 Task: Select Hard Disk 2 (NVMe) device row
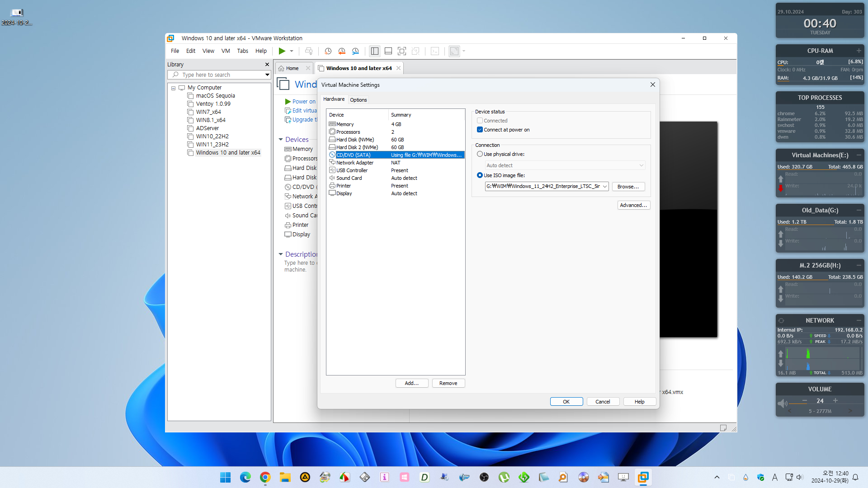coord(396,147)
